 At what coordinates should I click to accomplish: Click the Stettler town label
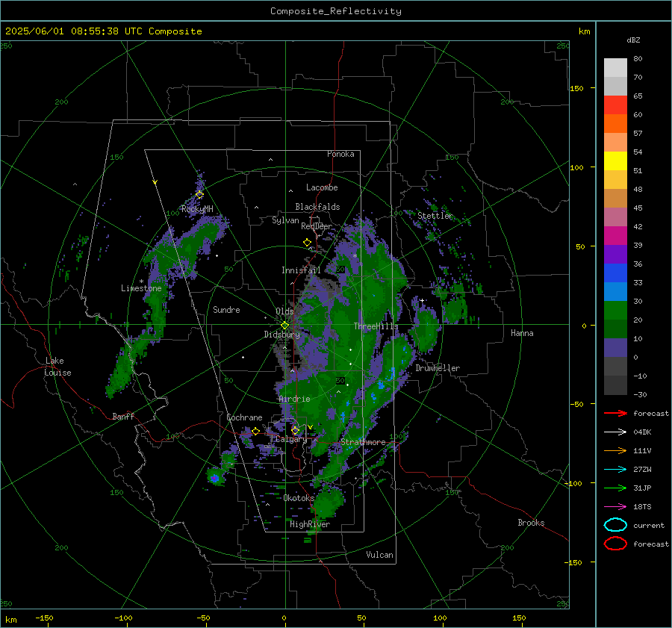click(x=435, y=216)
